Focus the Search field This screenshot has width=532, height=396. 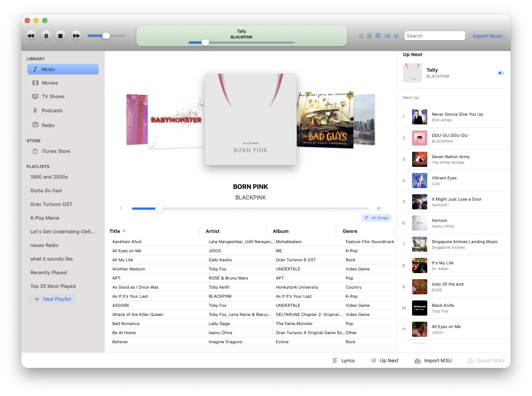(x=435, y=36)
